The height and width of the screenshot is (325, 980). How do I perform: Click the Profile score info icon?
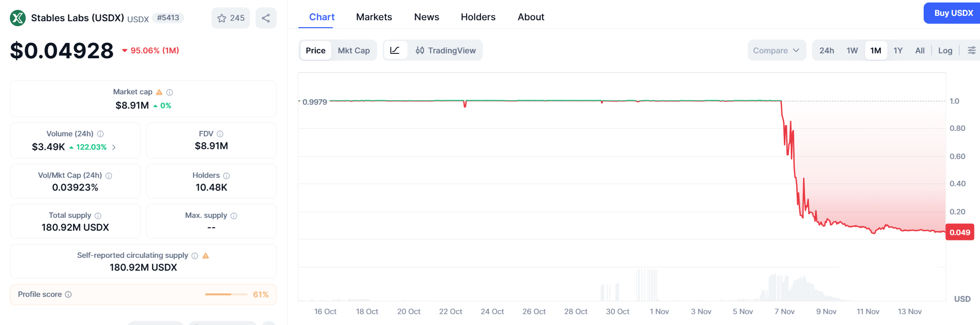68,294
